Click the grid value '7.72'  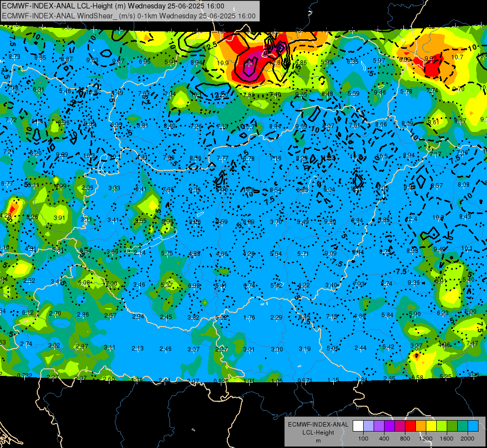click(11, 119)
